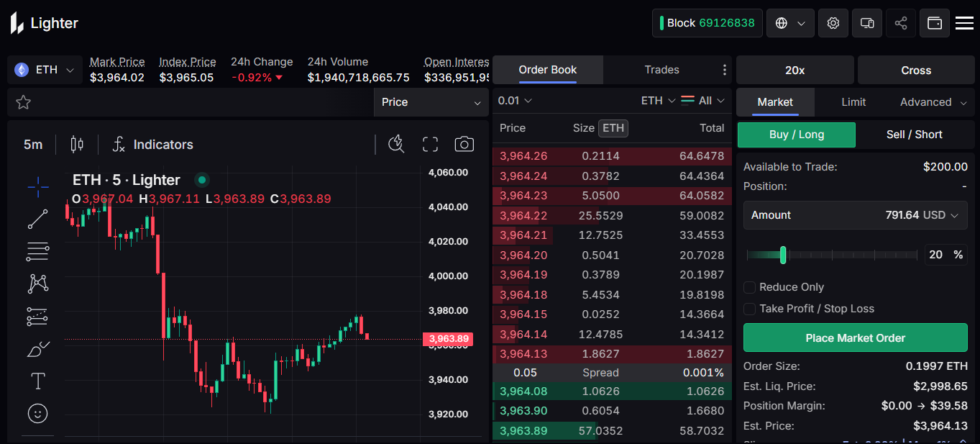The height and width of the screenshot is (444, 980).
Task: Open the language globe selector
Action: (790, 23)
